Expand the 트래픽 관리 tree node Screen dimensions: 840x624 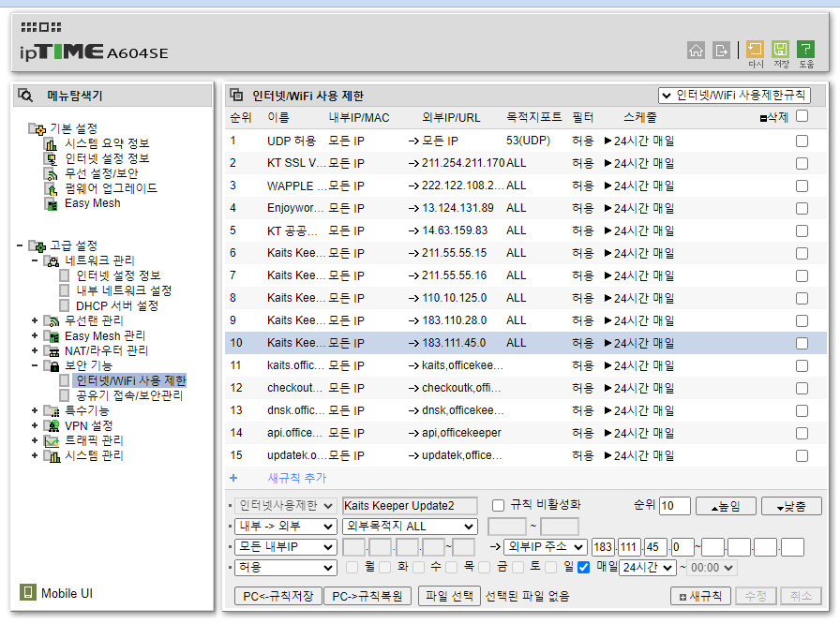point(35,440)
